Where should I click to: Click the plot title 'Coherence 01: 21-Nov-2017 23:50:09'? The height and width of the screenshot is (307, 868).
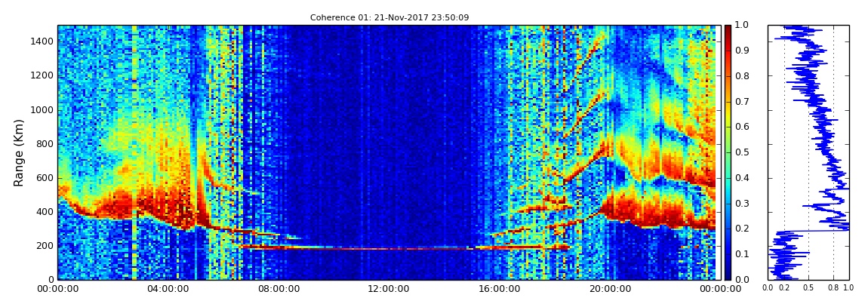tap(389, 17)
